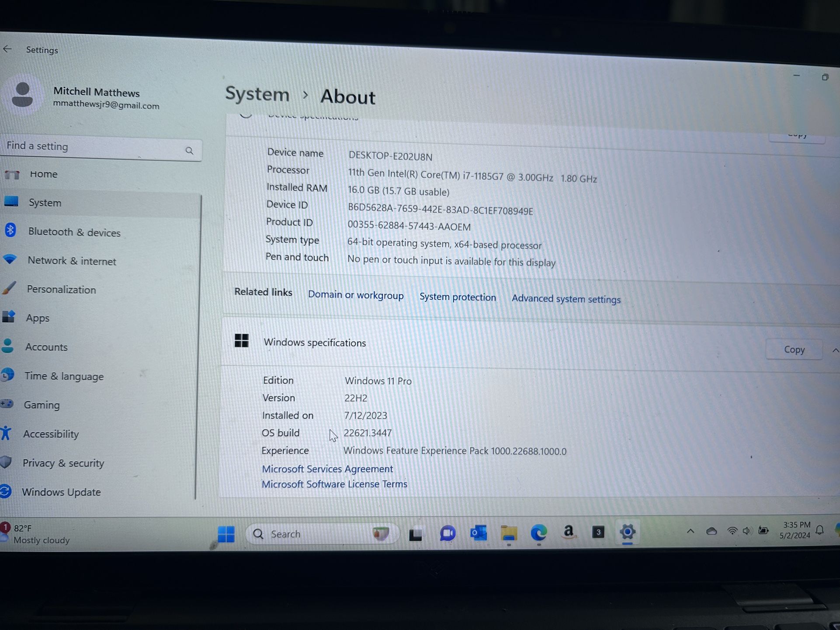840x630 pixels.
Task: Click the Mitchell Matthews account name
Action: 96,92
